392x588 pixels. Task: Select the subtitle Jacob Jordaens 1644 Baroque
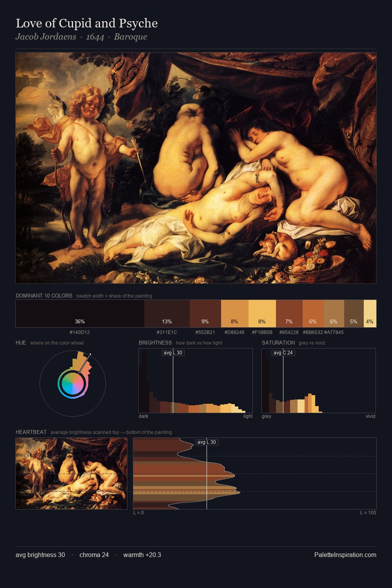click(x=82, y=37)
